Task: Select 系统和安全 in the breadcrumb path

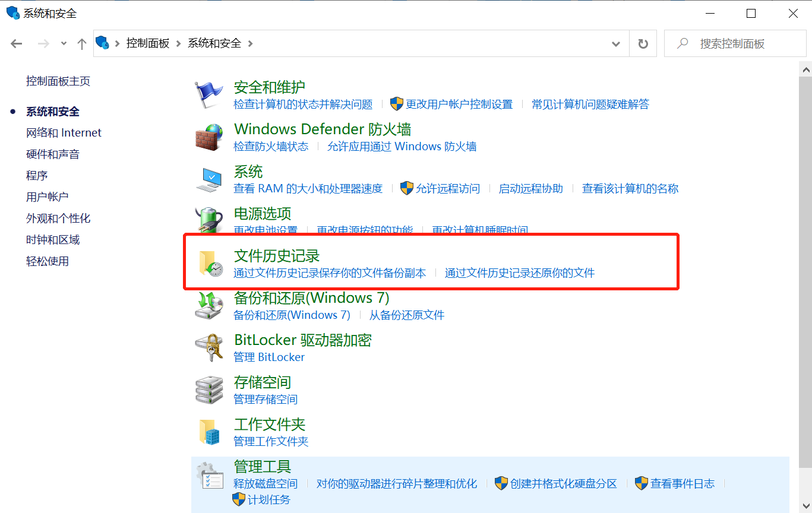Action: 214,43
